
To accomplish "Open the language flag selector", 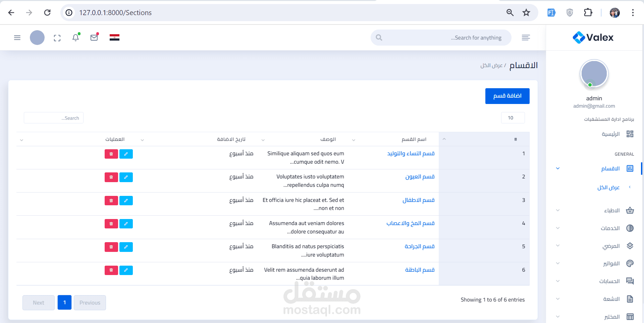I will [114, 37].
